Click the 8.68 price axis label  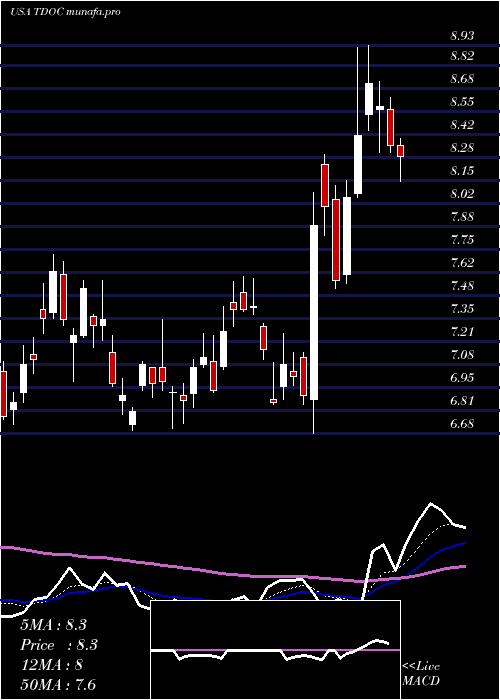pyautogui.click(x=462, y=79)
